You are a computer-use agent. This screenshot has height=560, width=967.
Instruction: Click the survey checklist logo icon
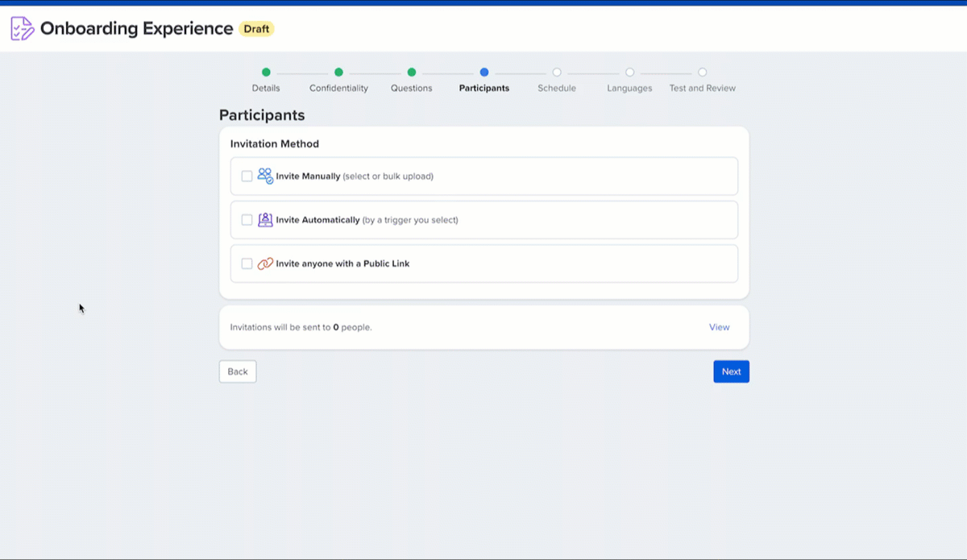tap(22, 29)
